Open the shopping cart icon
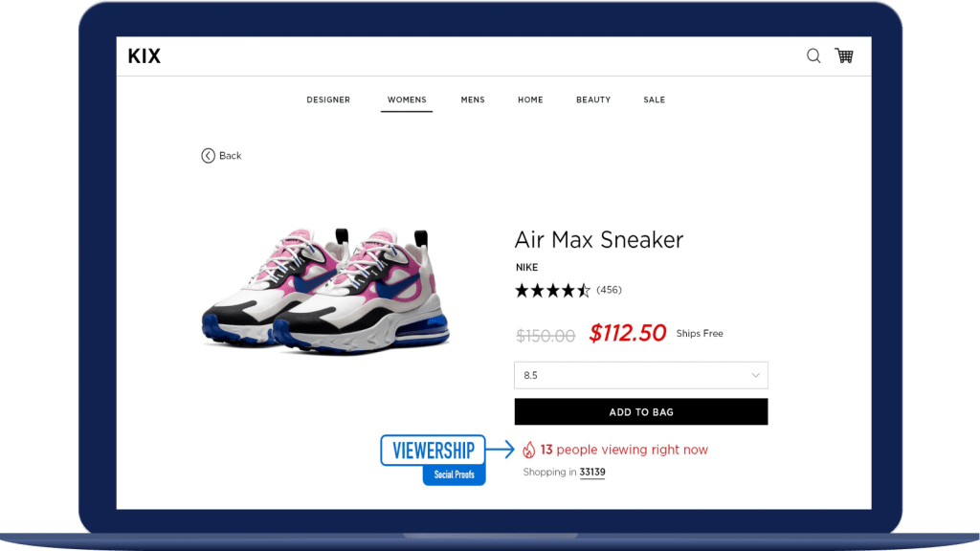980x551 pixels. point(844,55)
